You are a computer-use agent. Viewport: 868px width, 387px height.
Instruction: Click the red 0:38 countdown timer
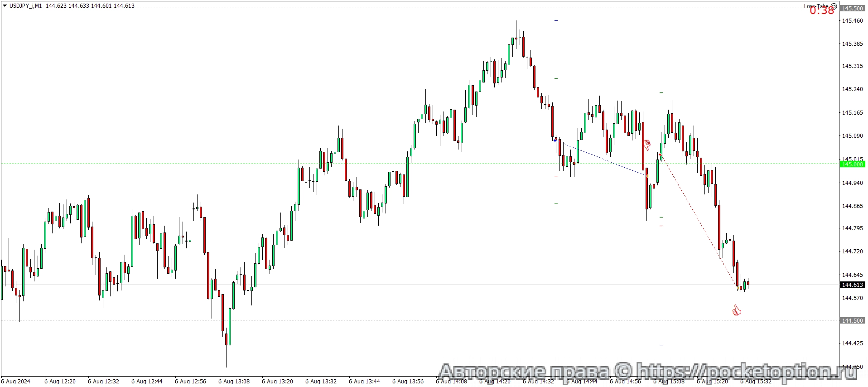click(822, 11)
